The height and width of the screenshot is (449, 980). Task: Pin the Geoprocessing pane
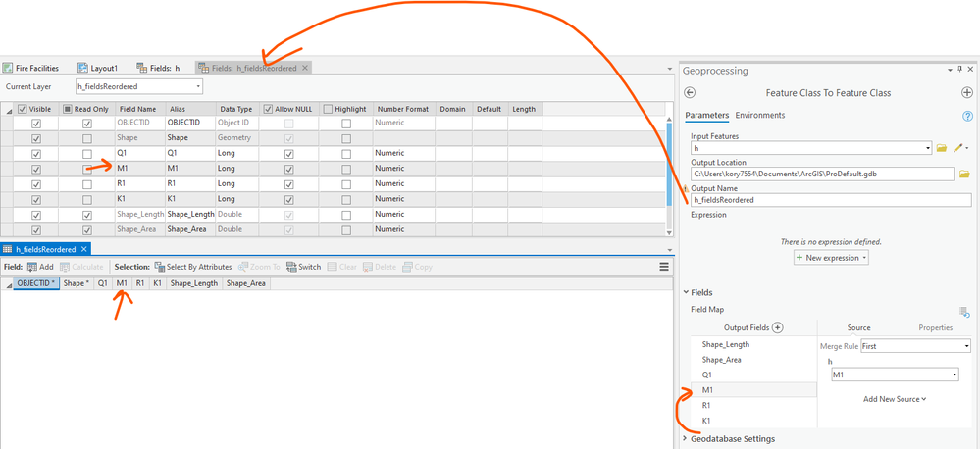click(x=960, y=70)
